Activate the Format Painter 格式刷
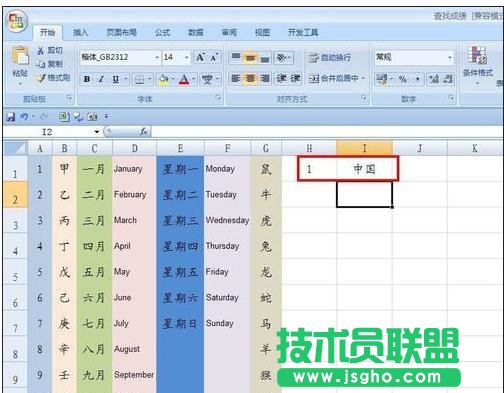This screenshot has height=393, width=504. click(x=53, y=78)
